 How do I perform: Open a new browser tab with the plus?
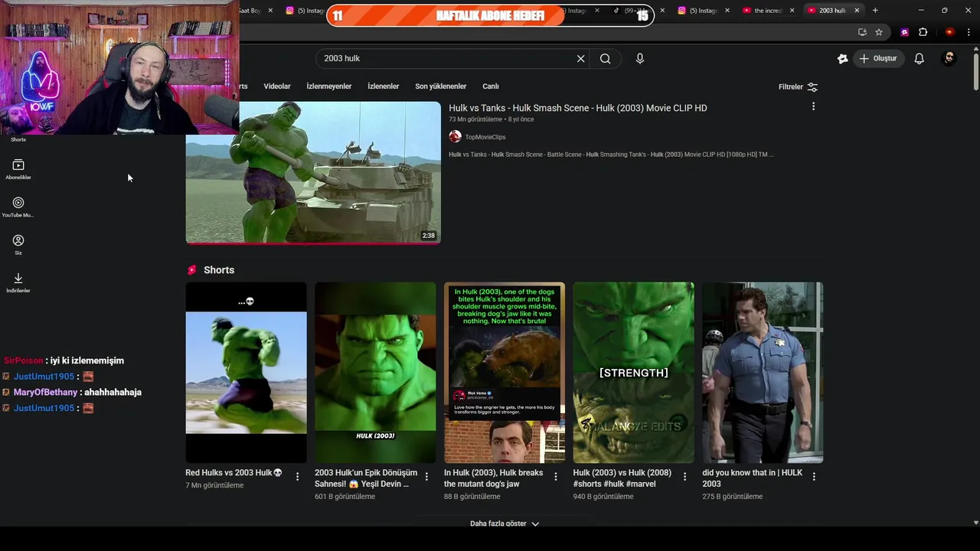tap(874, 10)
